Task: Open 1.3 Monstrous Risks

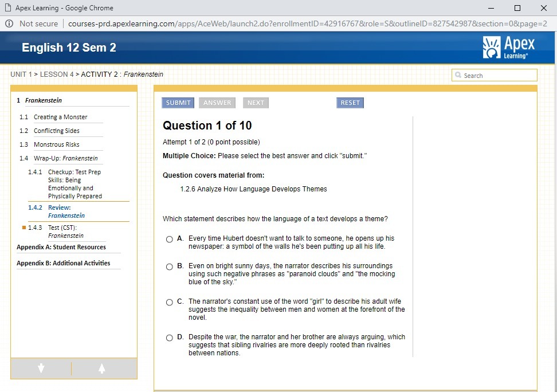Action: pyautogui.click(x=57, y=144)
